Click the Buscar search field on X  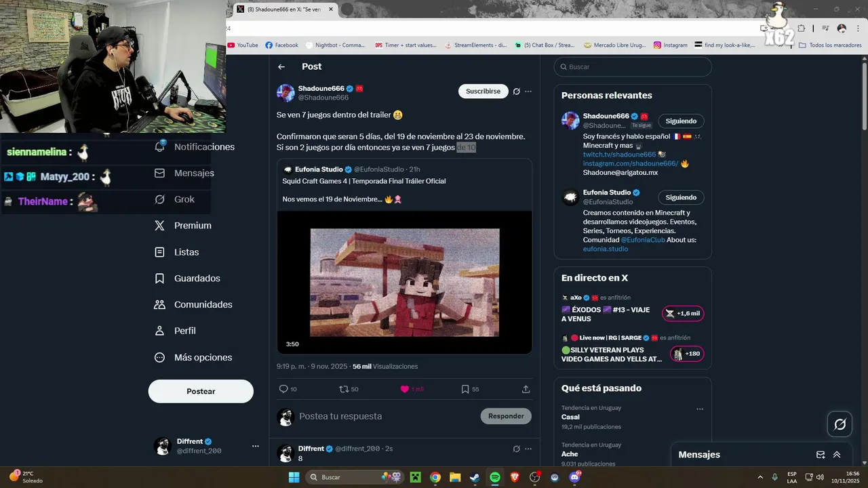pyautogui.click(x=633, y=67)
